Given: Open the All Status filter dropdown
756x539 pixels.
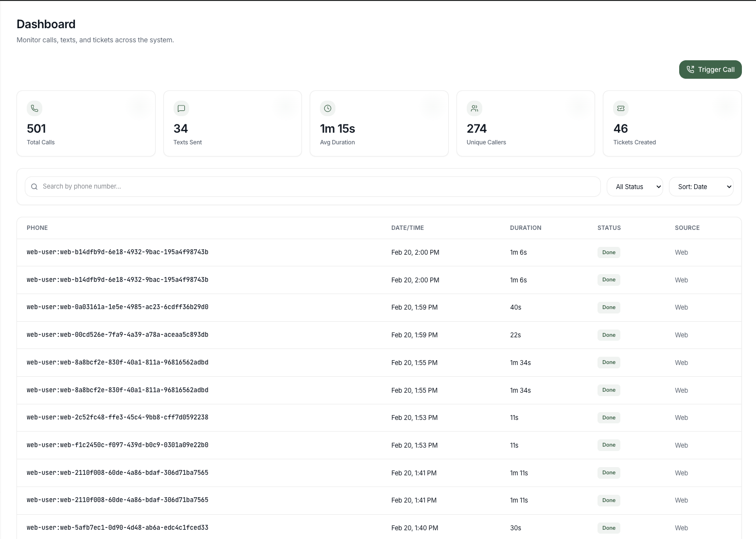Looking at the screenshot, I should (x=634, y=187).
